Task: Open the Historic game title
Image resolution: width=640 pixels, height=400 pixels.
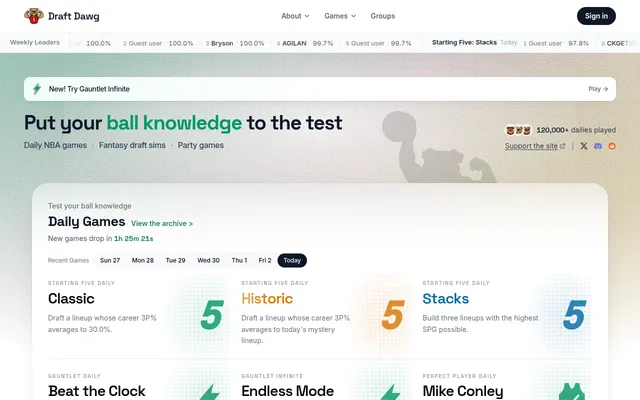Action: [x=267, y=298]
